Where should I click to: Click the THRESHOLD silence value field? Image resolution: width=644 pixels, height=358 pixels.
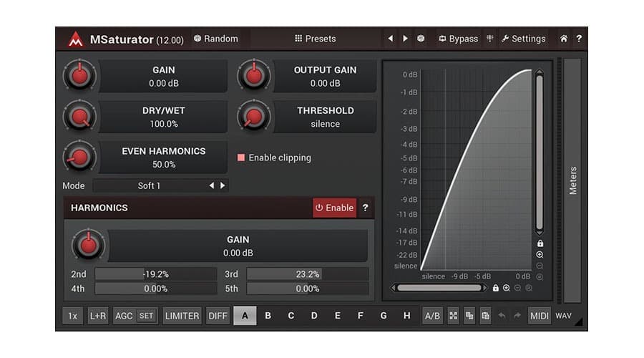point(325,117)
